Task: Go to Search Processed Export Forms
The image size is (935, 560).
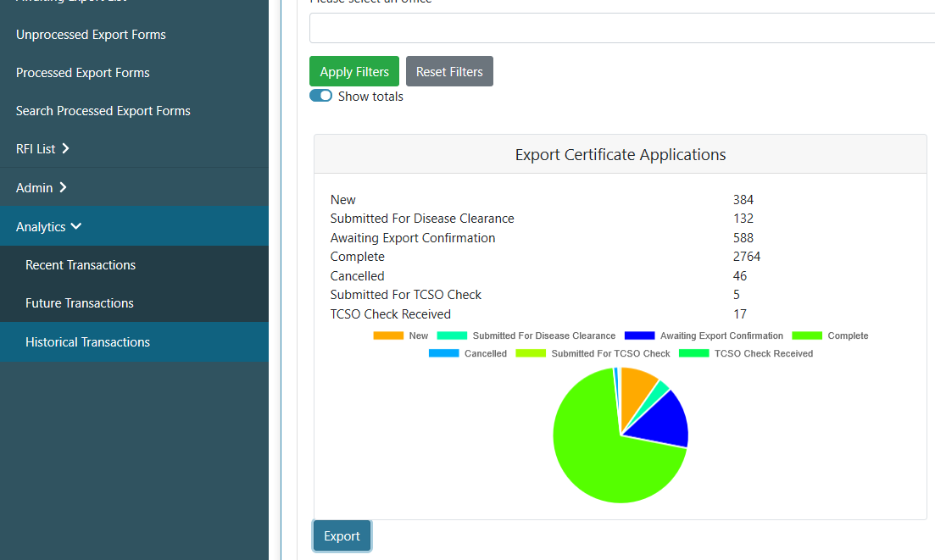Action: 103,111
